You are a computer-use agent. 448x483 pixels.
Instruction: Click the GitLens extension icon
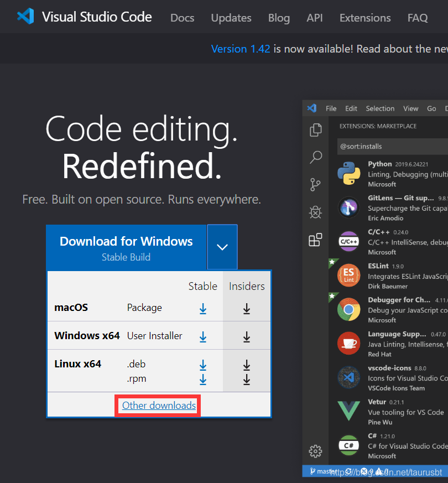349,207
